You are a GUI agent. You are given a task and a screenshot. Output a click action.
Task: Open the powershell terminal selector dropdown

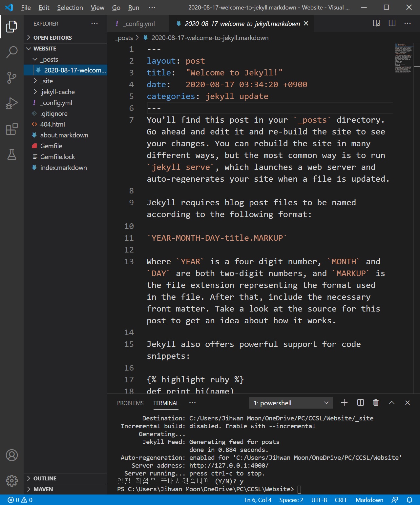(x=291, y=403)
